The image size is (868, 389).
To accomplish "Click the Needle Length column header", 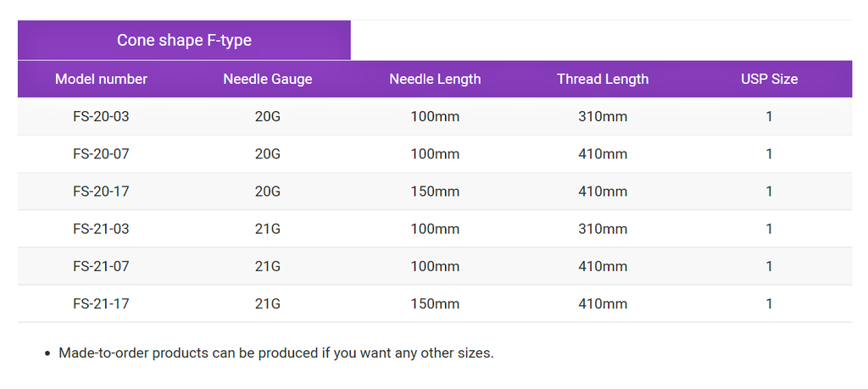I will 435,79.
